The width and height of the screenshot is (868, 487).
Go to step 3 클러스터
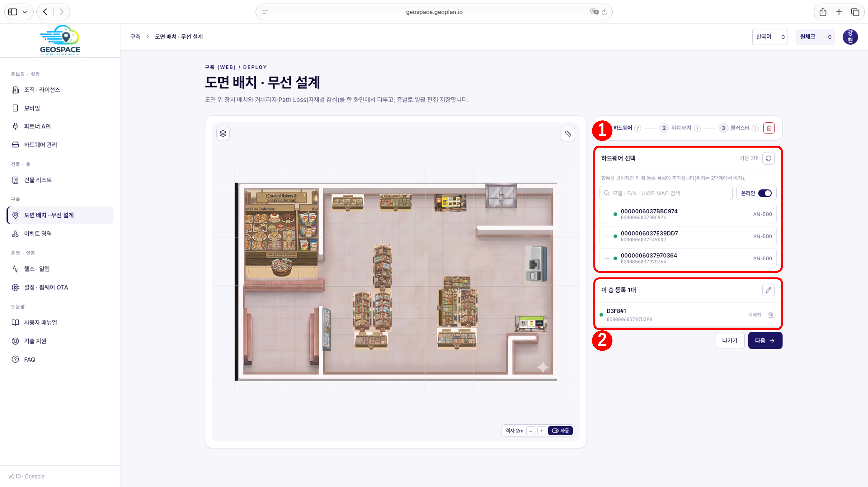[734, 128]
